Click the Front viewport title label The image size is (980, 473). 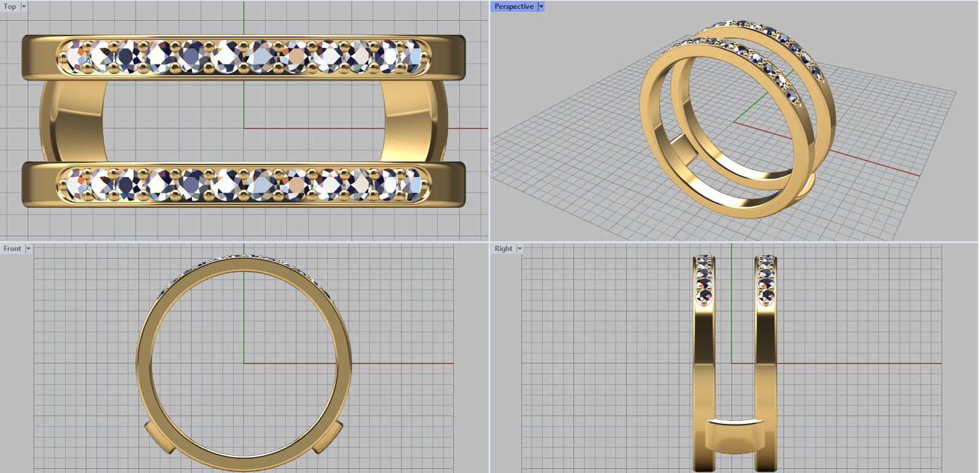point(12,249)
